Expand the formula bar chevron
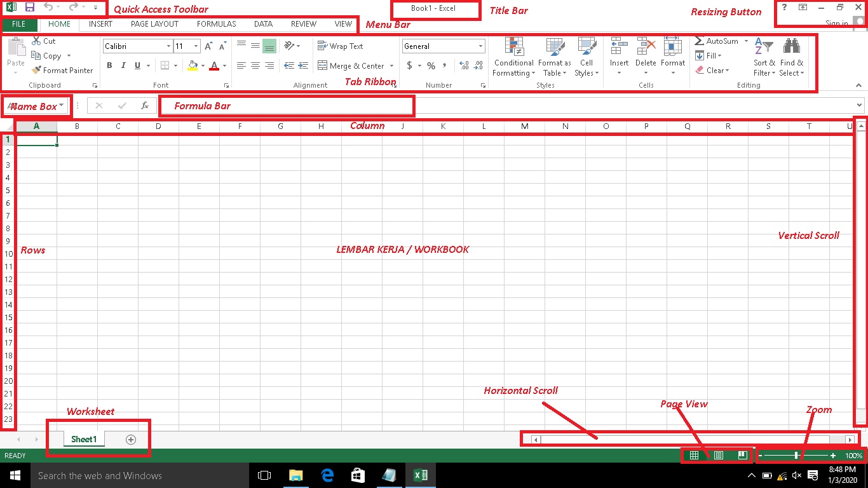The image size is (868, 488). pos(860,105)
